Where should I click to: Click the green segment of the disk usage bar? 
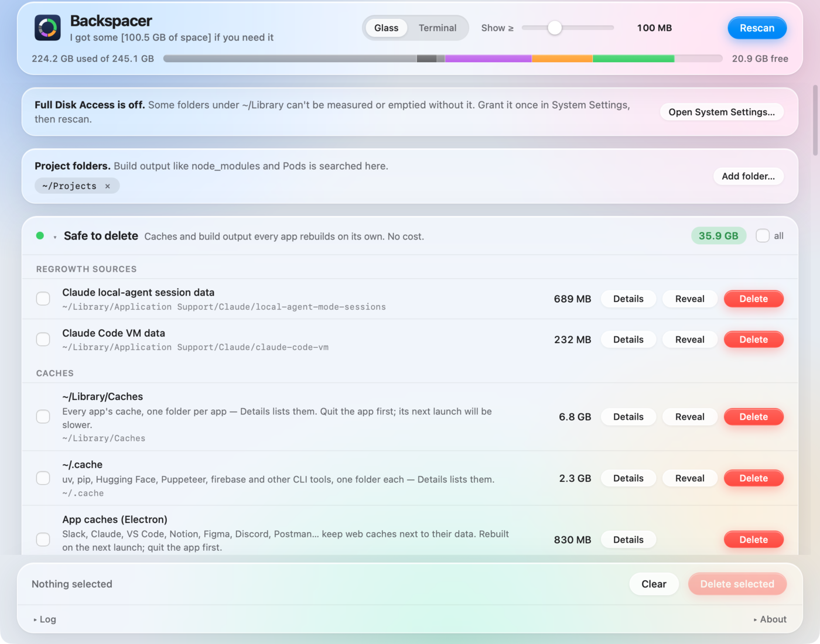pos(633,59)
